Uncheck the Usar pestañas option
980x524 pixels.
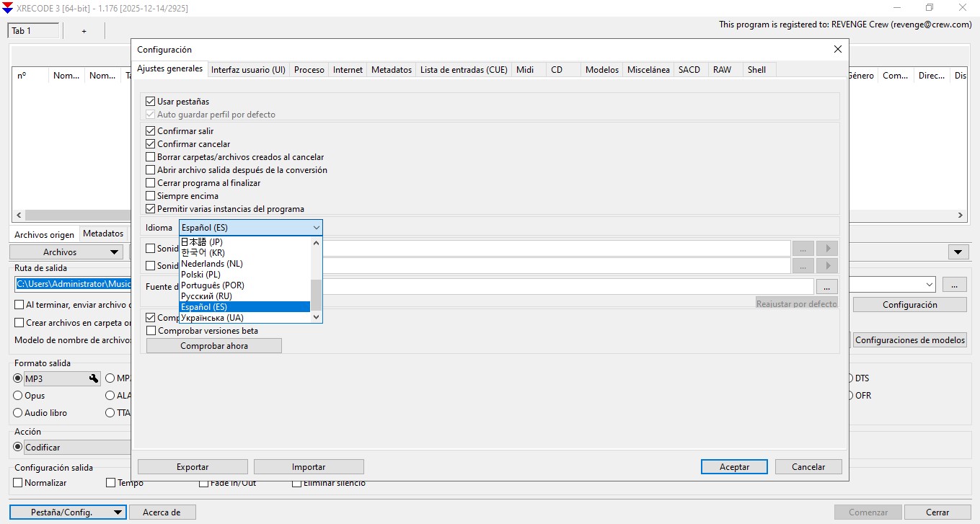[x=150, y=101]
